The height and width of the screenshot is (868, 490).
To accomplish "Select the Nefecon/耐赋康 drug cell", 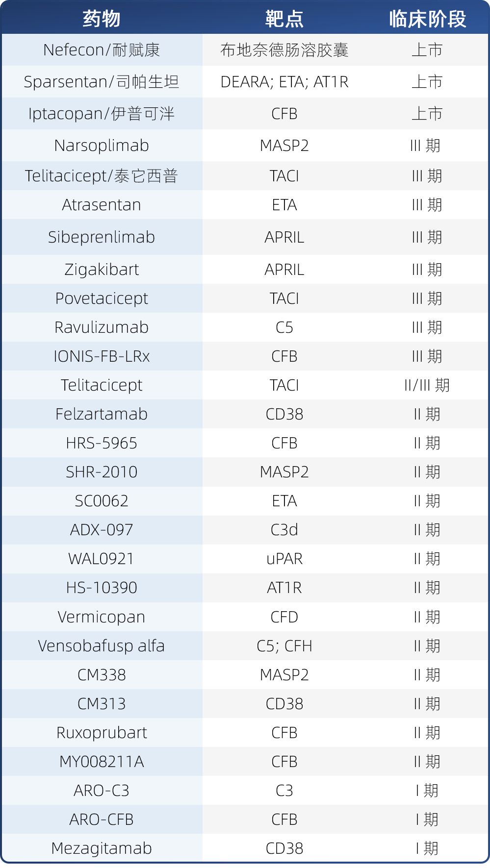I will pyautogui.click(x=102, y=50).
